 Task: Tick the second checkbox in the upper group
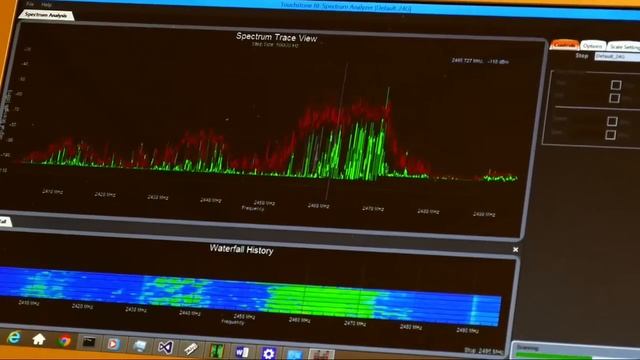tap(614, 98)
